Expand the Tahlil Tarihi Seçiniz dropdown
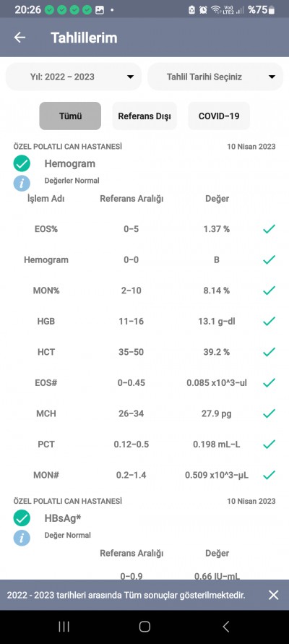Screen dimensions: 289x644 pos(215,77)
